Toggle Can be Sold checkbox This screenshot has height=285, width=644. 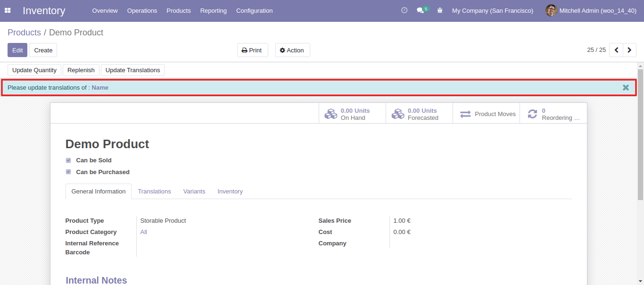[x=68, y=160]
